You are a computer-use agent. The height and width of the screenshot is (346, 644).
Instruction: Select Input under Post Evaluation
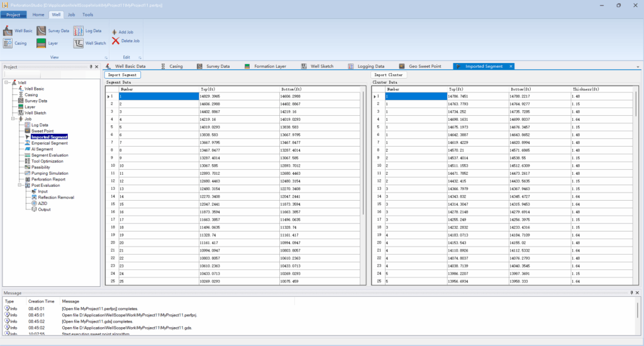pos(43,191)
